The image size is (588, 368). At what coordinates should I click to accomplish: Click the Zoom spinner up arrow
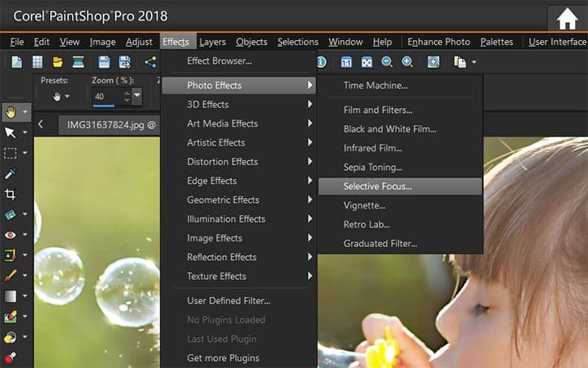[127, 92]
